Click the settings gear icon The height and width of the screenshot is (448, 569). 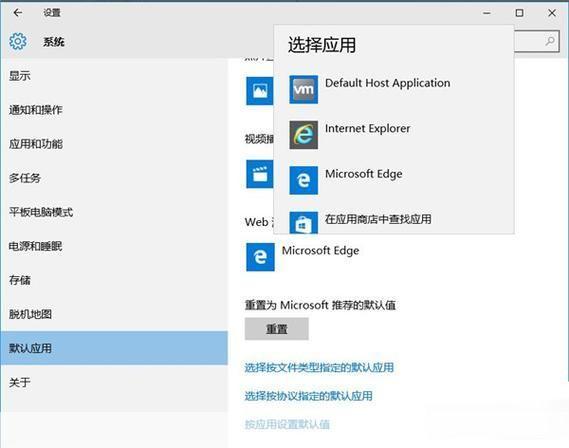pos(18,41)
